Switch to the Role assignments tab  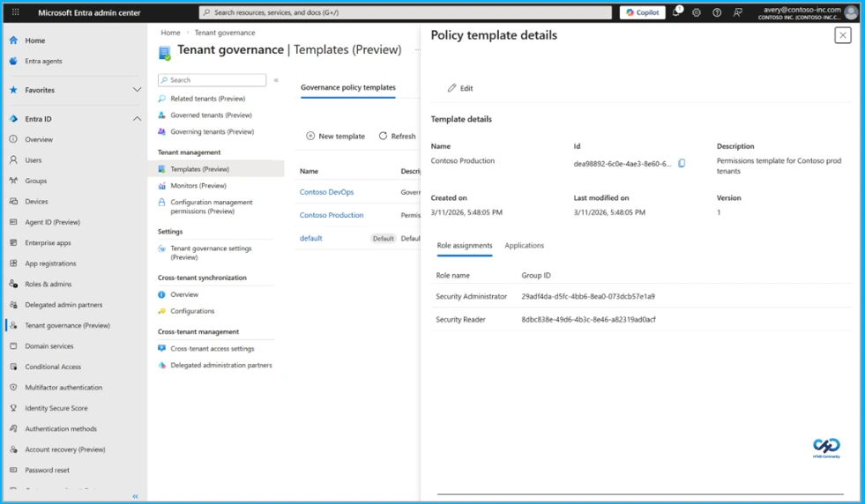tap(465, 246)
